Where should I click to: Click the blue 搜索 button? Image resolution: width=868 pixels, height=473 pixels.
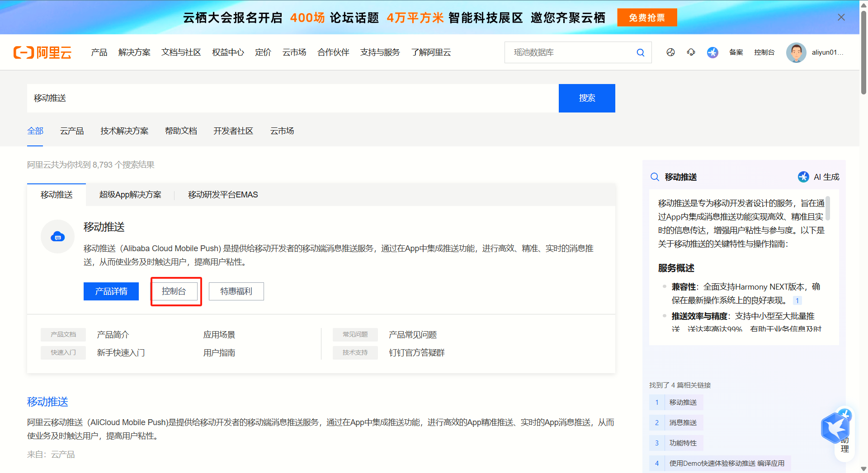pos(587,98)
